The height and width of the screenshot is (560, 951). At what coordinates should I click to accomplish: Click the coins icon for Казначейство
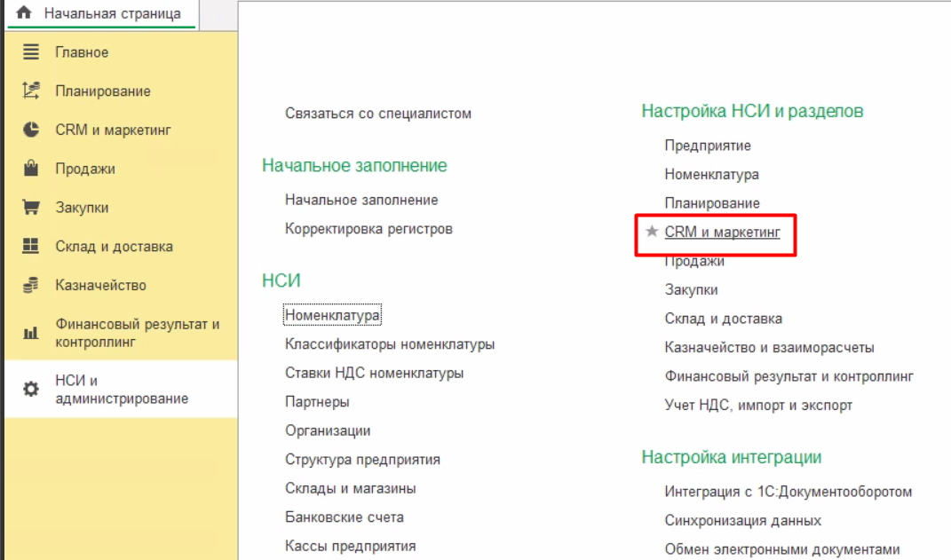tap(31, 285)
